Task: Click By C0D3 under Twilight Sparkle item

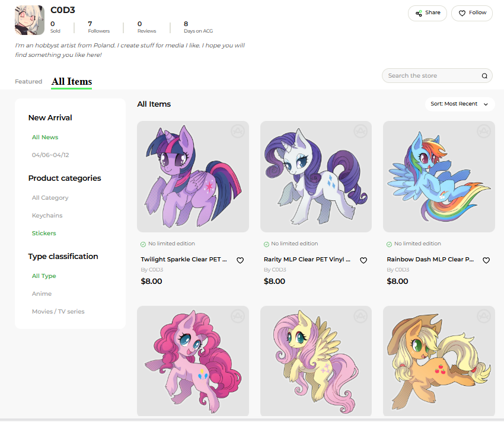Action: (x=152, y=270)
